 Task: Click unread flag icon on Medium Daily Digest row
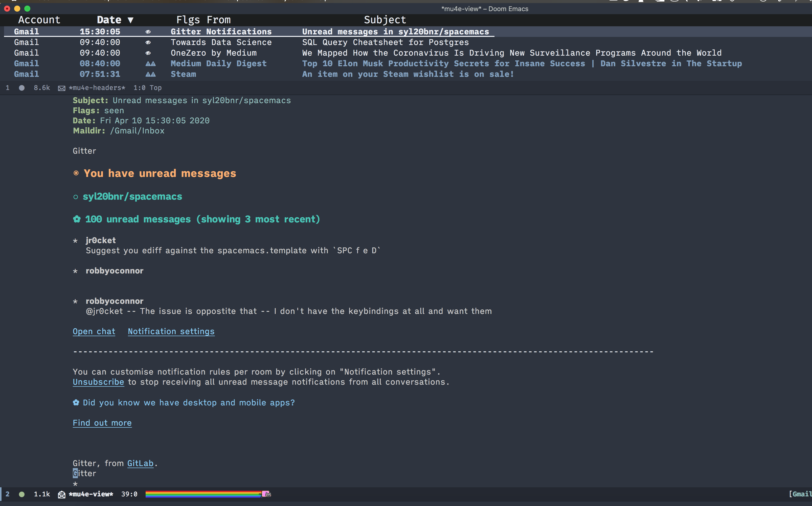(150, 64)
